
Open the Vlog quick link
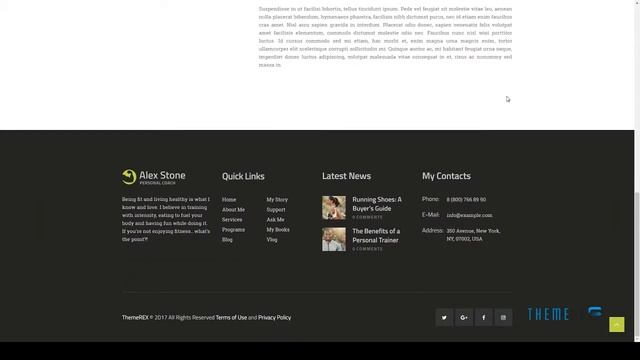point(272,240)
